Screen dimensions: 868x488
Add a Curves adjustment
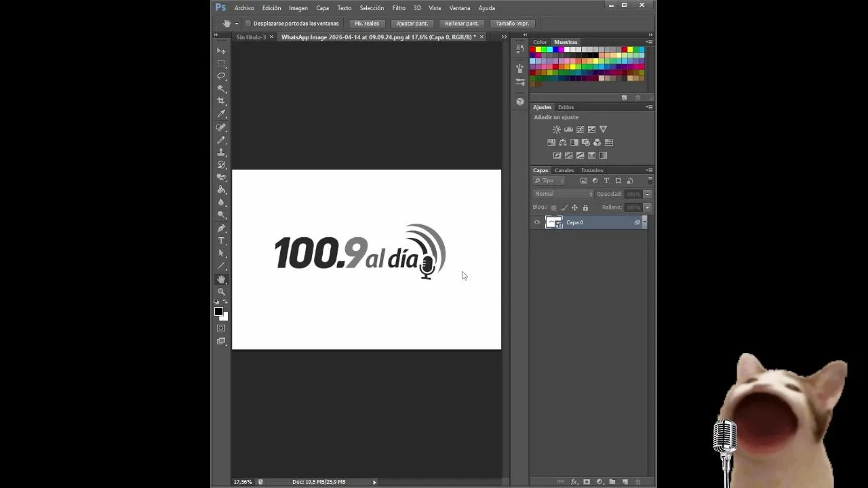pos(580,129)
